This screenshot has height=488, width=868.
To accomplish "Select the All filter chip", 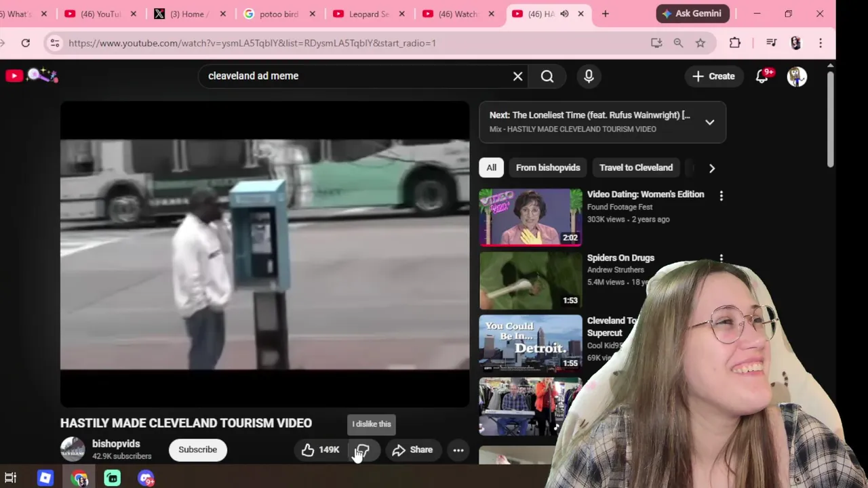I will point(491,167).
